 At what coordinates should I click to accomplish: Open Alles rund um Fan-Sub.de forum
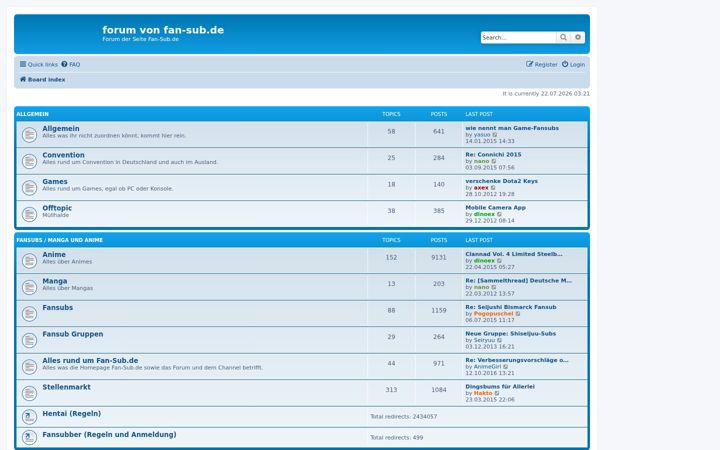(x=90, y=360)
